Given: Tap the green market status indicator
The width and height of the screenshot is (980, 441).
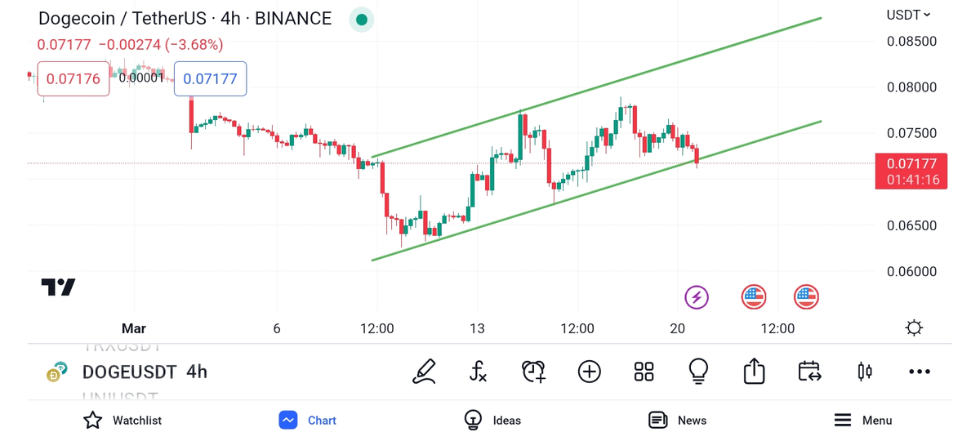Looking at the screenshot, I should 361,20.
